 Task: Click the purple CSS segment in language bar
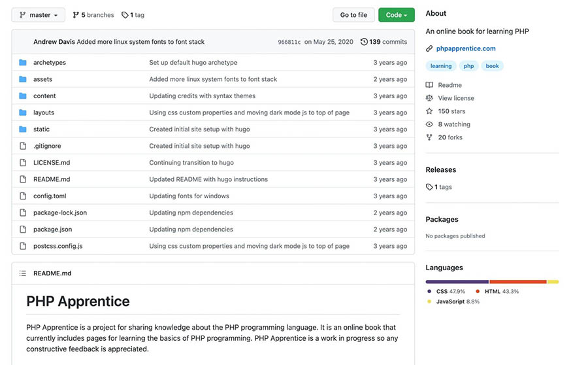click(x=457, y=282)
